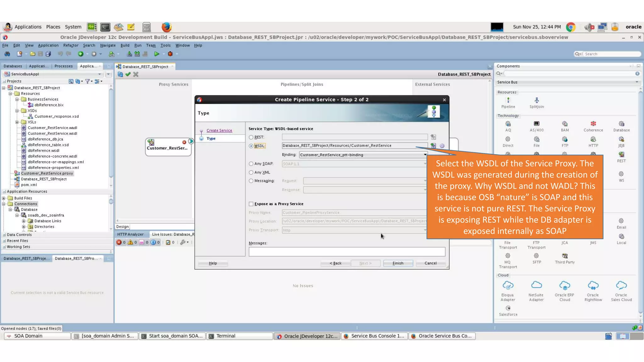The image size is (644, 362).
Task: Click the Messages text field
Action: 347,252
